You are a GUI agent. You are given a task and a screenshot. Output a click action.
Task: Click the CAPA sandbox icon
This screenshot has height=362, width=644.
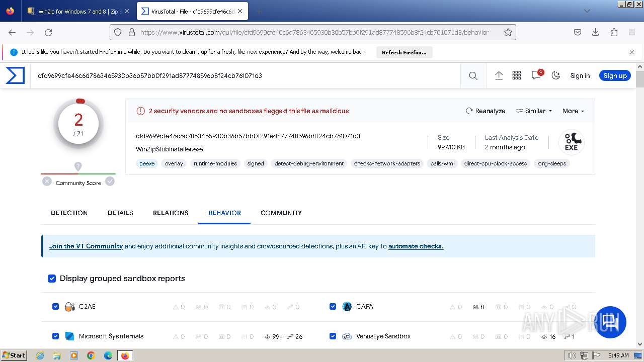347,307
